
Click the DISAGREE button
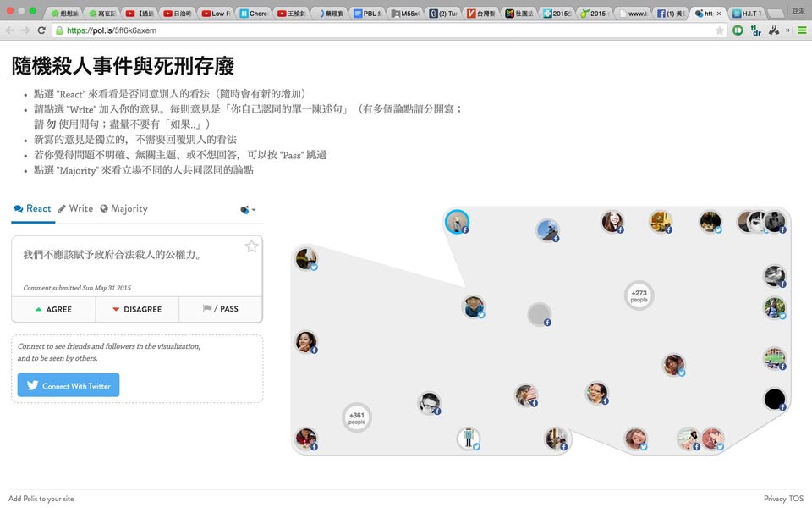pyautogui.click(x=137, y=309)
